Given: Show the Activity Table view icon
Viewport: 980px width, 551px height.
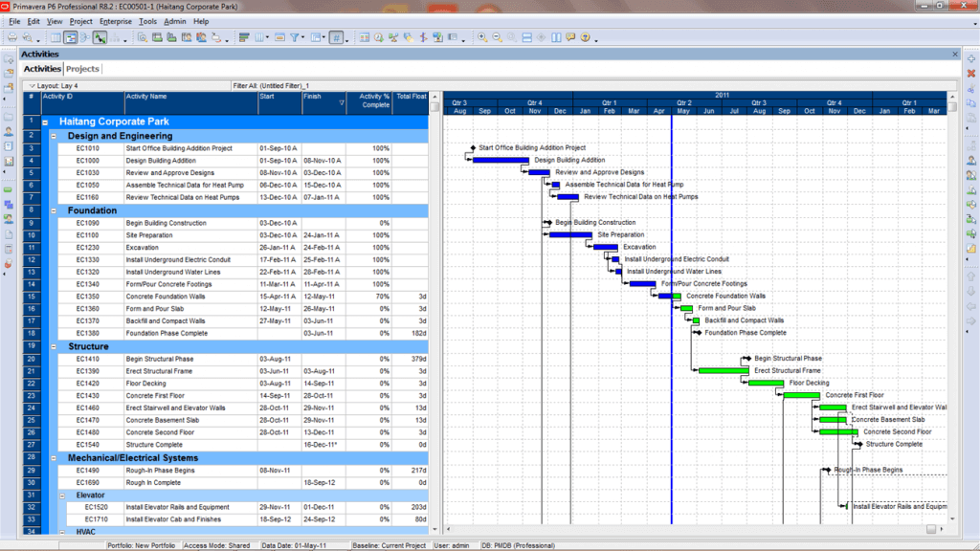Looking at the screenshot, I should pos(56,38).
